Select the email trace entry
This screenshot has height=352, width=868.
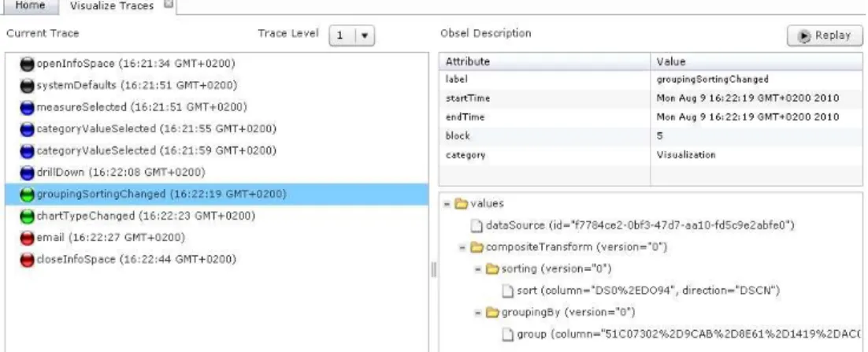click(x=216, y=238)
